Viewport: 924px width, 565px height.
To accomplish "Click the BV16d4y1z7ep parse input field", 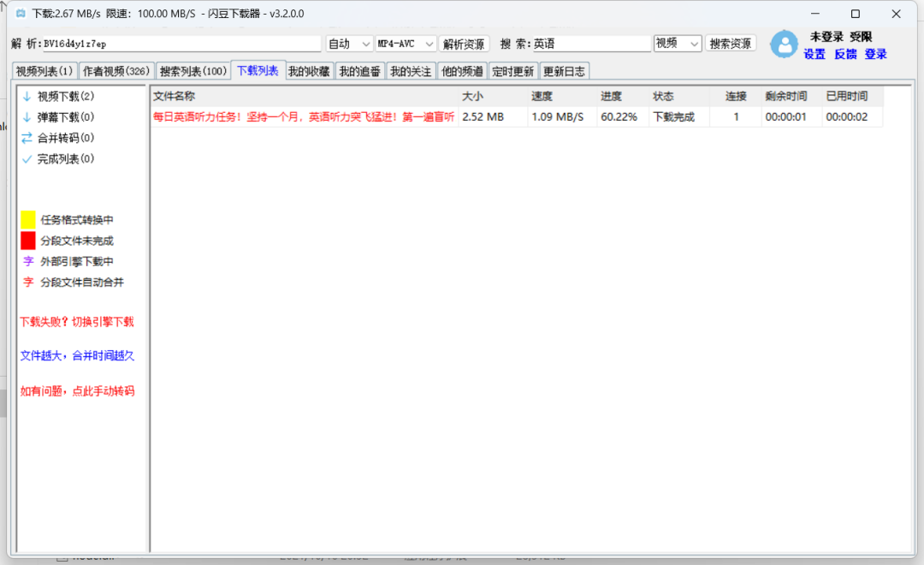I will [x=171, y=42].
